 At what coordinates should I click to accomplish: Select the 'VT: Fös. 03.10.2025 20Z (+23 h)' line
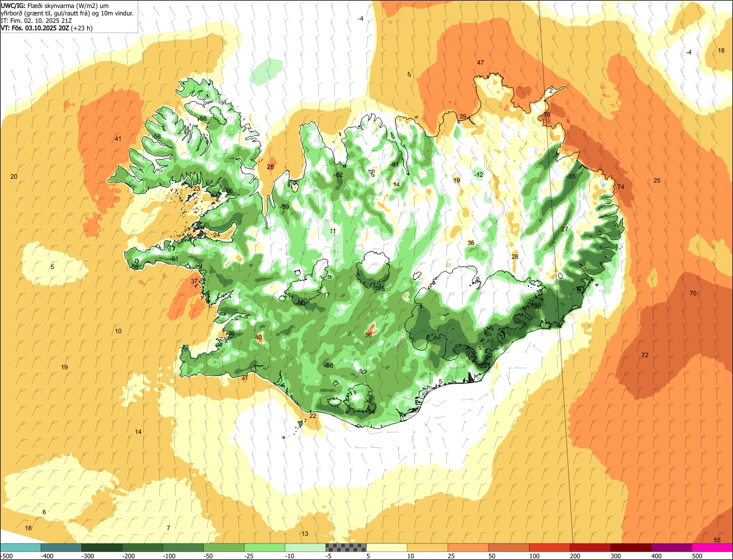[x=46, y=27]
